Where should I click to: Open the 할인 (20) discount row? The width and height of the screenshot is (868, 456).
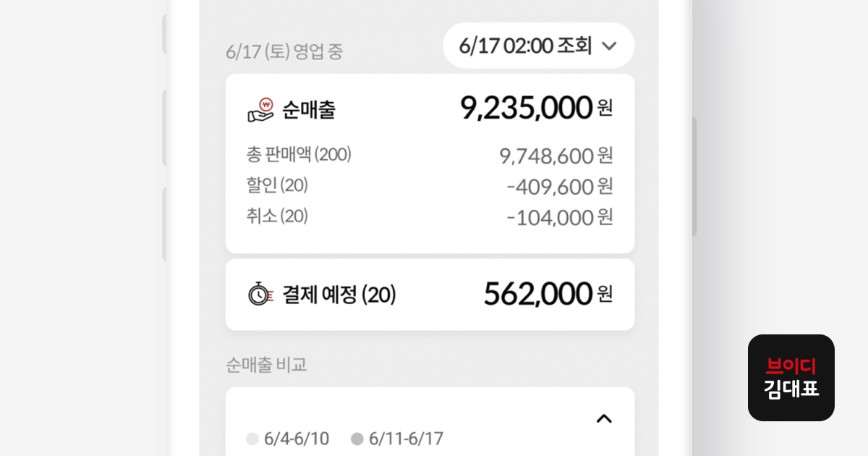pos(277,185)
